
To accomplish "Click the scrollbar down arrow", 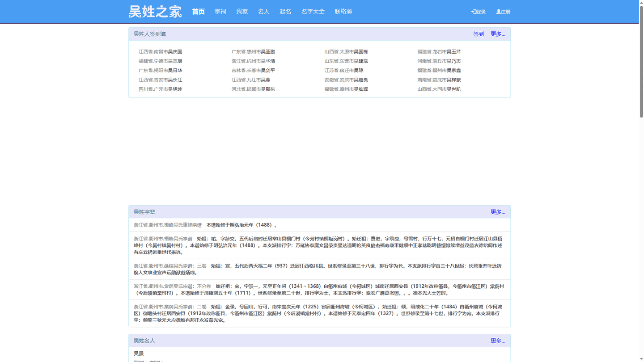I will point(641,359).
